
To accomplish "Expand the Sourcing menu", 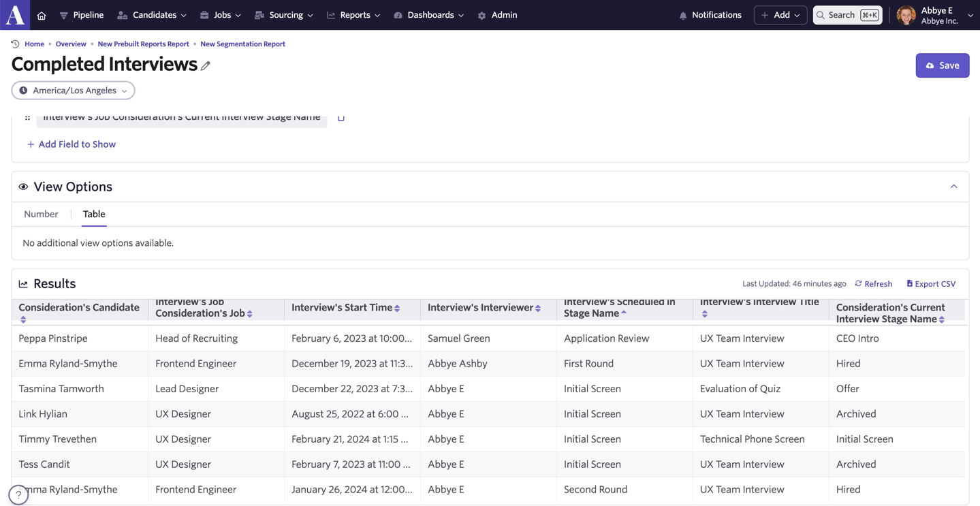I will coord(284,15).
